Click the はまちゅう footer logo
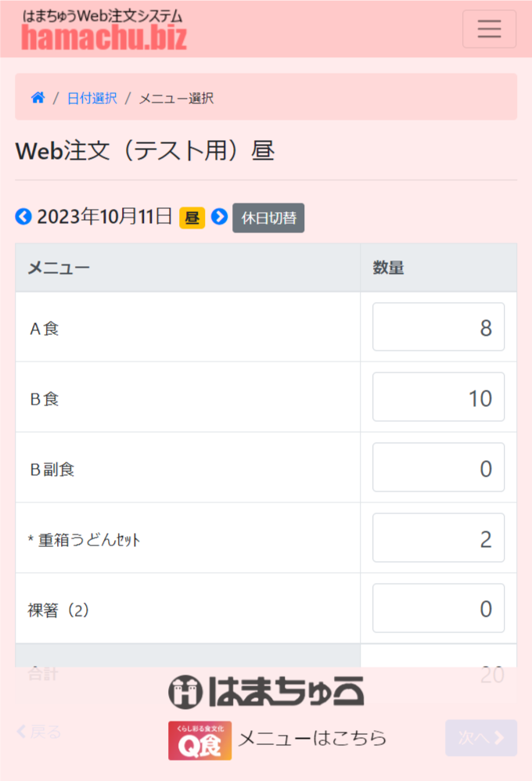Image resolution: width=532 pixels, height=781 pixels. (266, 691)
